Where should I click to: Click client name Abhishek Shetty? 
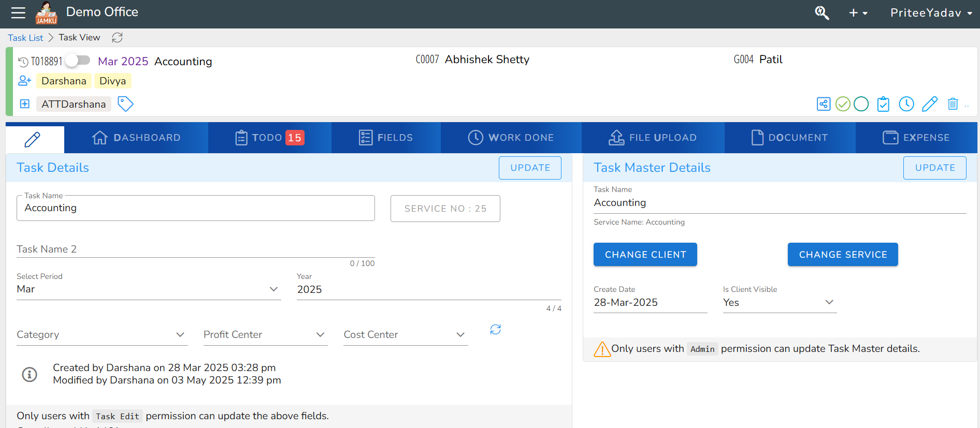point(487,60)
